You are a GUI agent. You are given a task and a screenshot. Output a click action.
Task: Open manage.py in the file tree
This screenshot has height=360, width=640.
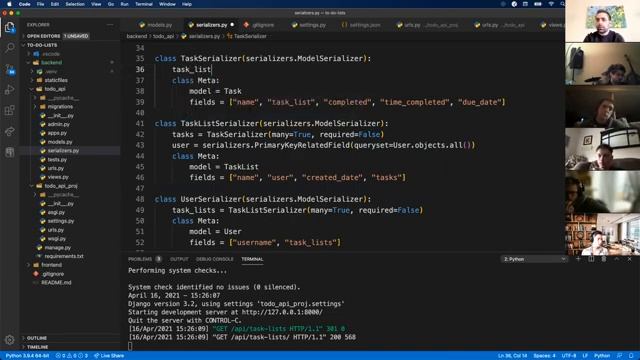point(57,247)
